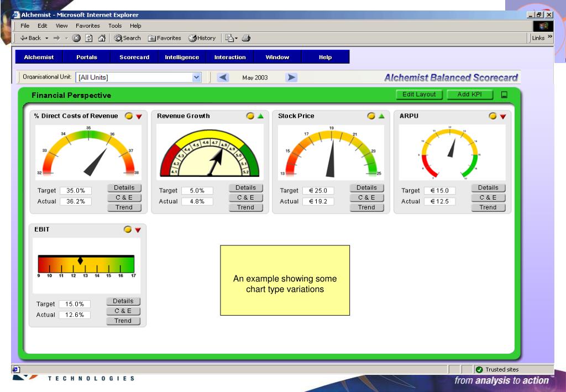Screen dimensions: 566x392
Task: Select the Scorecard navigation tab
Action: pos(134,57)
